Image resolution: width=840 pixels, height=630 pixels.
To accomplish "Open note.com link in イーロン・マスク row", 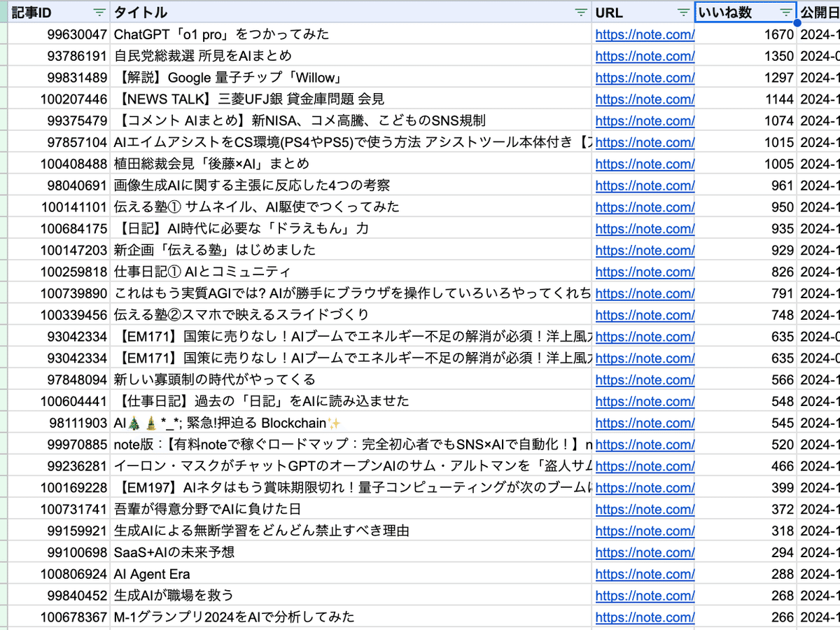I will [645, 466].
